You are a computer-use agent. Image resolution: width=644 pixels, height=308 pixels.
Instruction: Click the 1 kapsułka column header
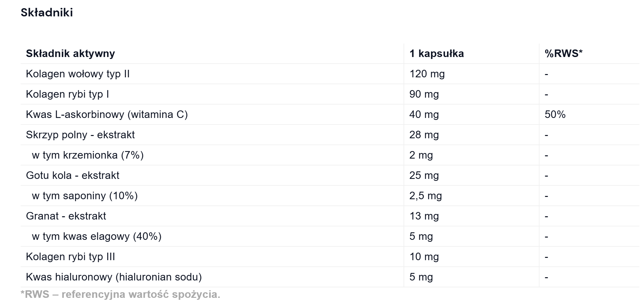436,53
